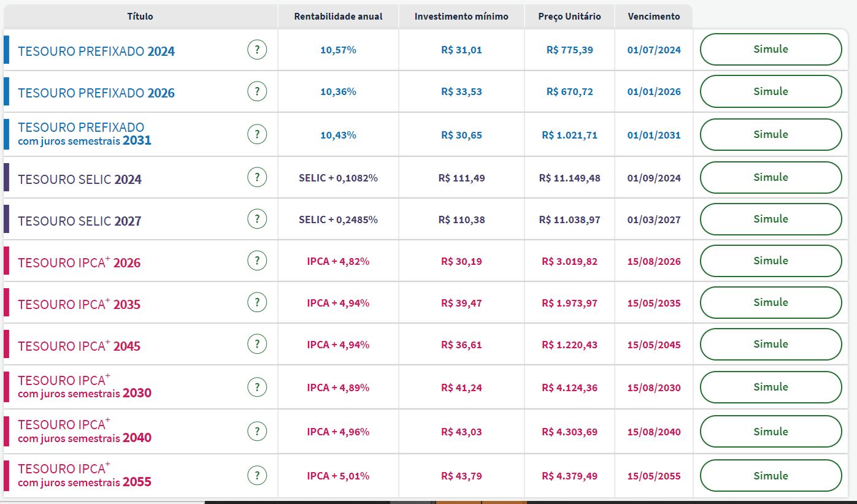Click the Investimento mínimo column header

[x=461, y=17]
